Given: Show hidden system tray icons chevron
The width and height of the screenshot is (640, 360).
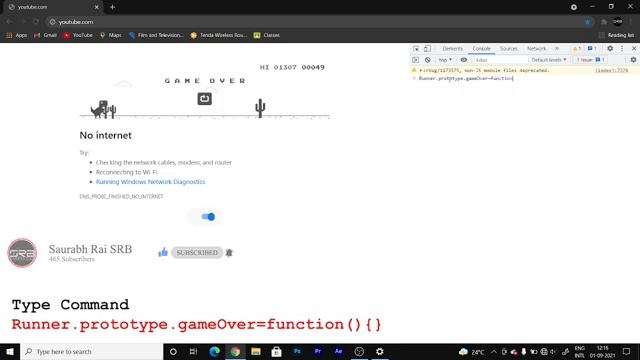Looking at the screenshot, I should tap(494, 351).
